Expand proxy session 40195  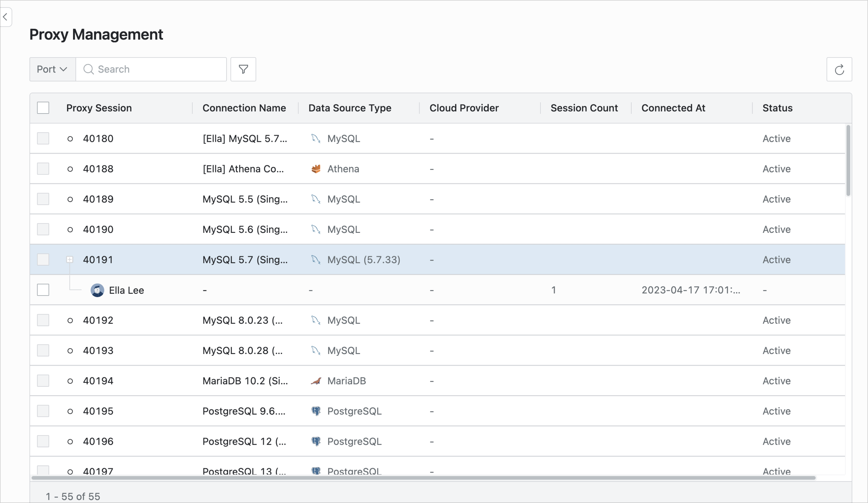point(70,411)
